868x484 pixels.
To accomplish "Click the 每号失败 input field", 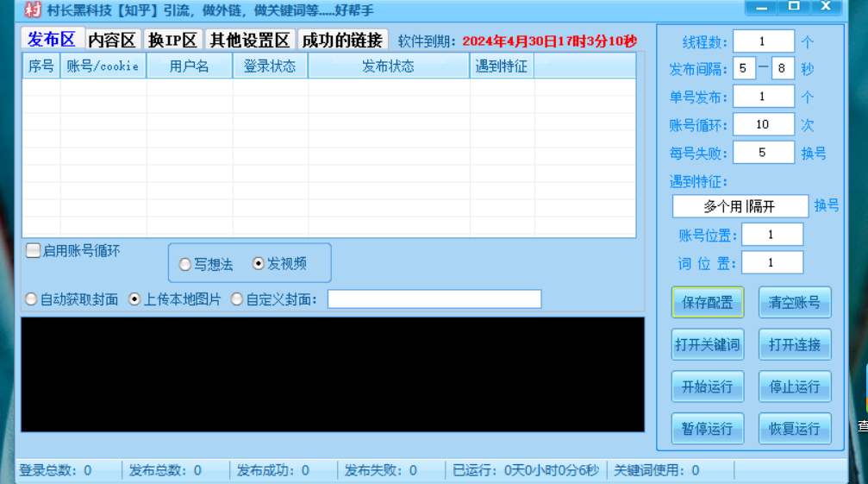I will coord(764,153).
